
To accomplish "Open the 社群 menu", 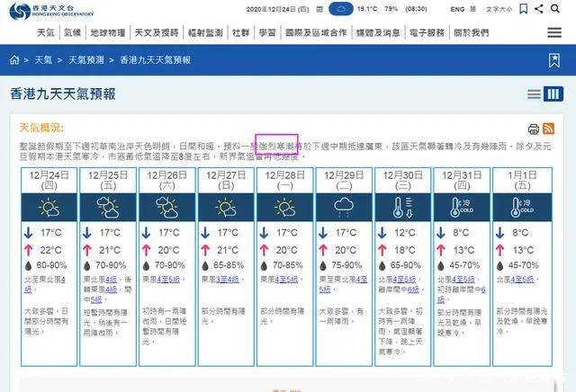I will pos(241,32).
